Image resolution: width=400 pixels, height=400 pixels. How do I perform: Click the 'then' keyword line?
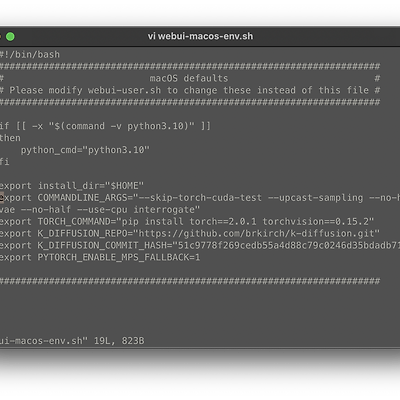click(x=10, y=138)
